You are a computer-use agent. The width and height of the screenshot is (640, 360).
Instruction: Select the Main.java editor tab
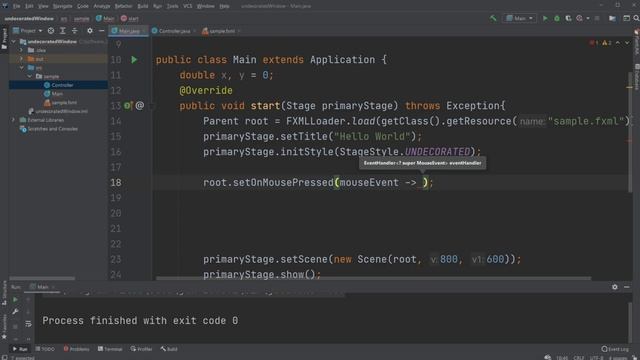(128, 31)
